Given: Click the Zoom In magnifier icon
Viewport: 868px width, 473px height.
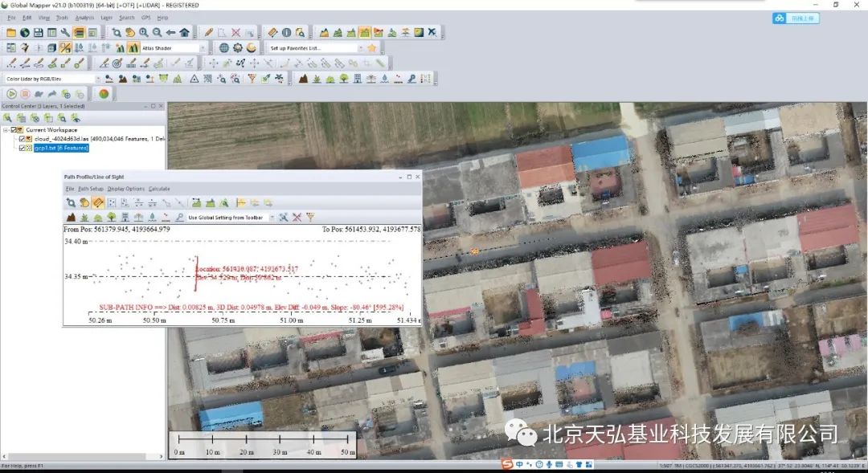Looking at the screenshot, I should click(144, 33).
